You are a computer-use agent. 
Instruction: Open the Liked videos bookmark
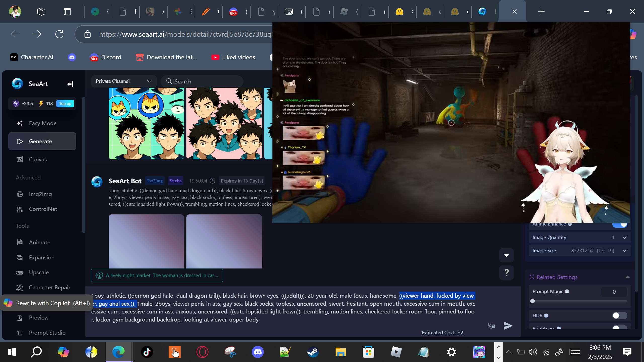[233, 57]
